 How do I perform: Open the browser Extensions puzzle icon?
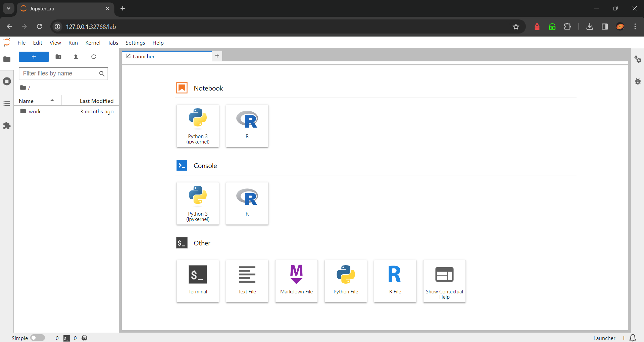click(x=567, y=26)
